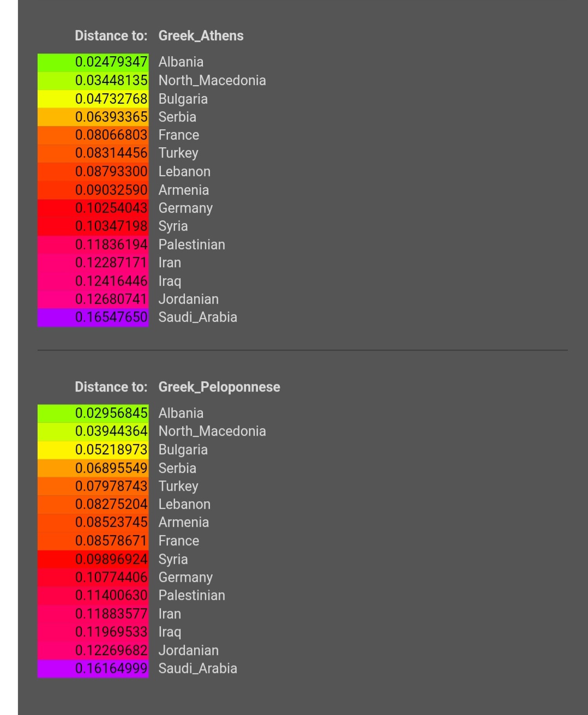Select Serbia label next to 0.06393365

pos(177,117)
